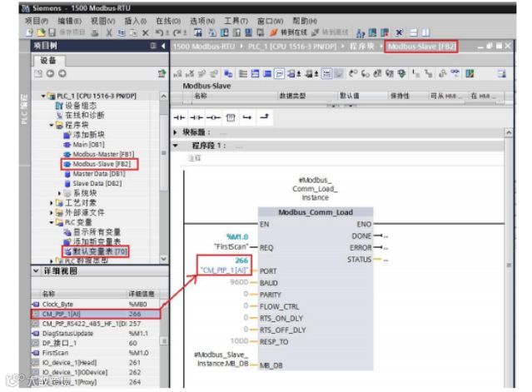Select the 默认变量表 [70] tag table

pyautogui.click(x=100, y=251)
